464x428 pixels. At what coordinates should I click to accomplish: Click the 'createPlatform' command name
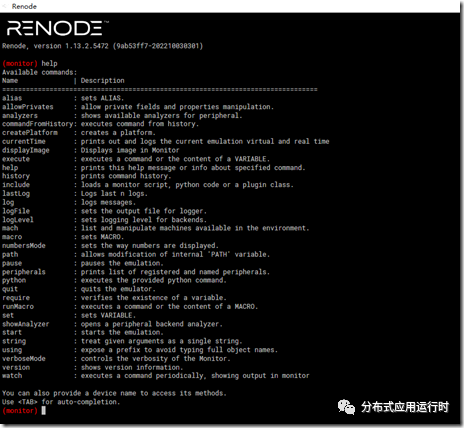tap(30, 133)
